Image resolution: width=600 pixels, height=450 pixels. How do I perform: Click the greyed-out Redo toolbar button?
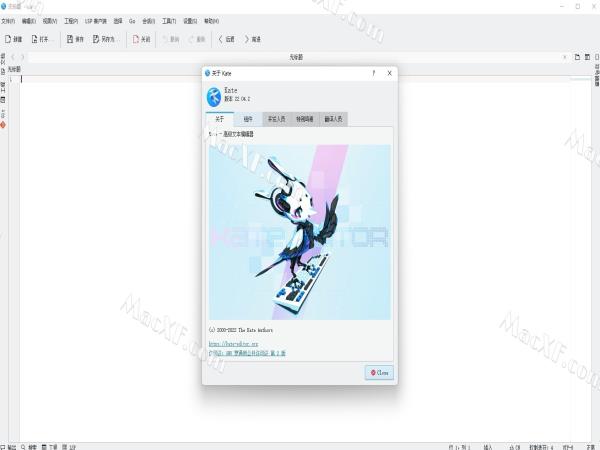(x=197, y=39)
